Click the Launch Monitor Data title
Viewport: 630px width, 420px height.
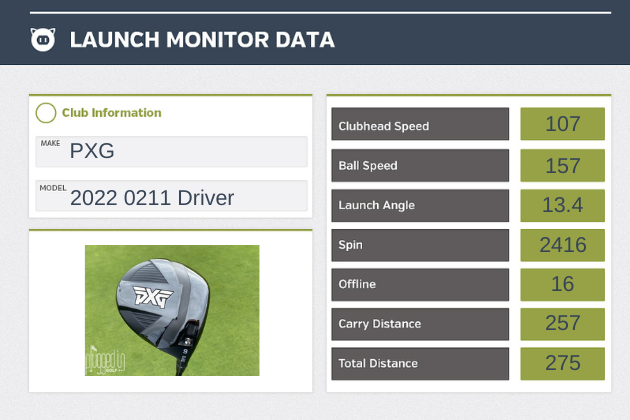(x=202, y=40)
